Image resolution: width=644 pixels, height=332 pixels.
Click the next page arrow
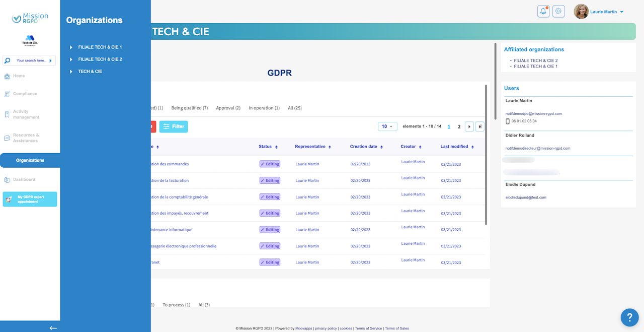click(x=469, y=126)
